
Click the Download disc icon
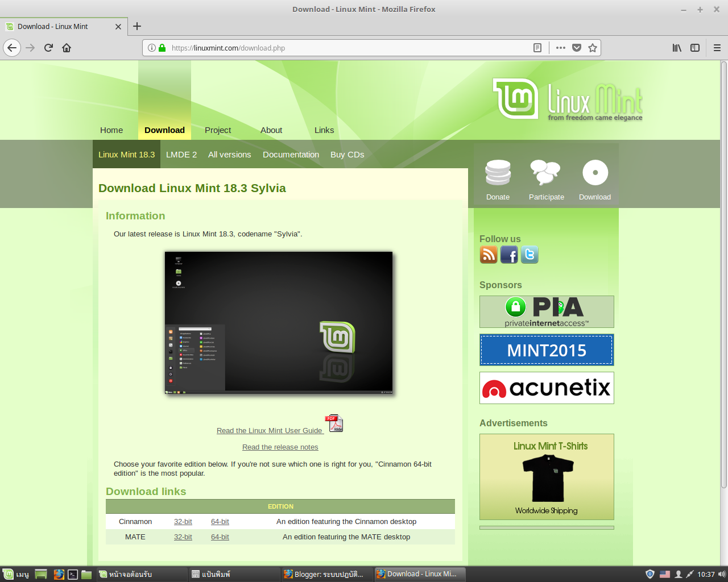pos(595,173)
